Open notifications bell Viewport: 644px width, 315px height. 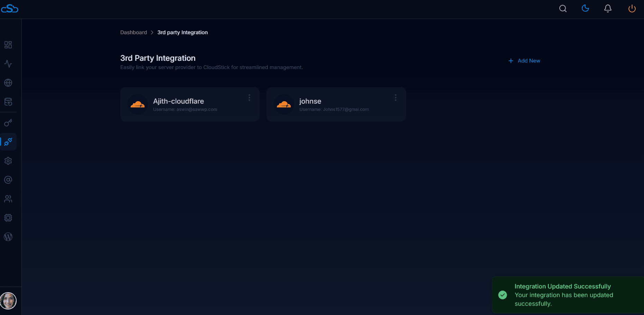608,9
